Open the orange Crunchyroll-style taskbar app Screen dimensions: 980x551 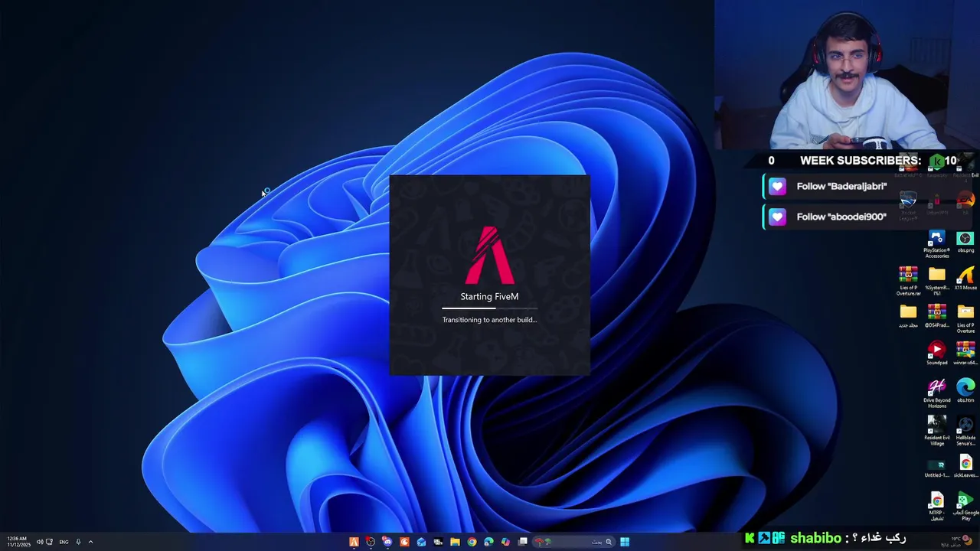click(404, 542)
